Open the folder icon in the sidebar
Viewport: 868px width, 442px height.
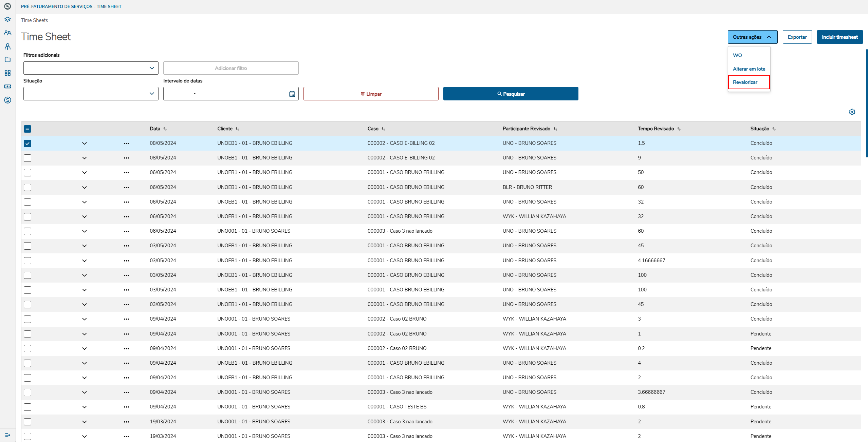coord(7,60)
